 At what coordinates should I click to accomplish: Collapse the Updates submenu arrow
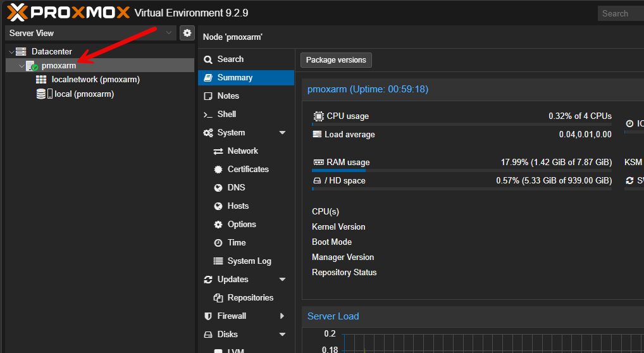click(282, 280)
